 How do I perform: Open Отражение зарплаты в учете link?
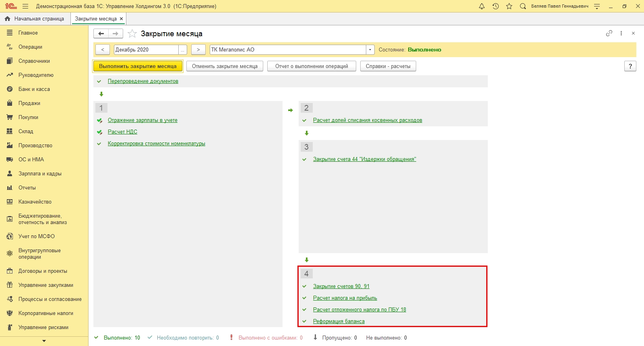click(142, 120)
